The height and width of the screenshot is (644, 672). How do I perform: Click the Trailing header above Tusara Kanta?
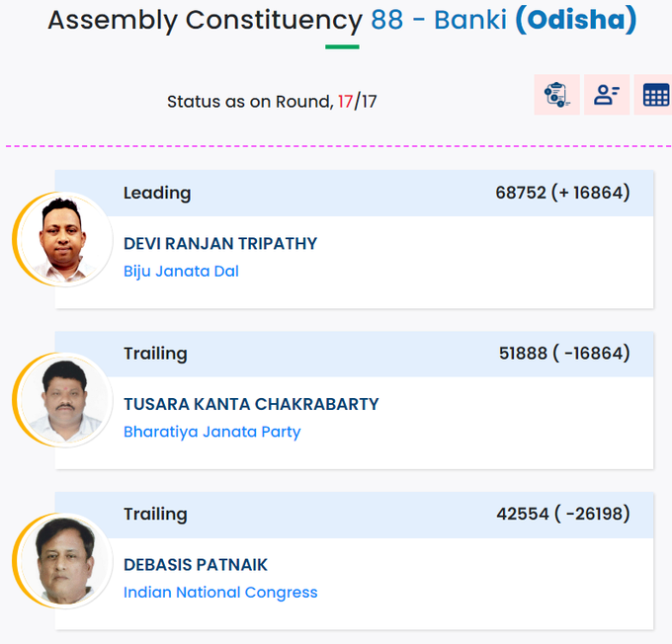click(x=155, y=354)
